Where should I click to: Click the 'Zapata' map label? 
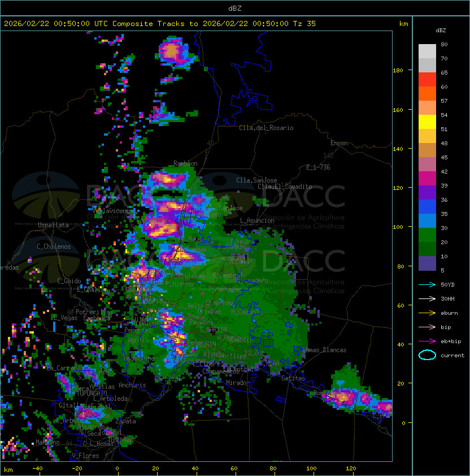[125, 421]
